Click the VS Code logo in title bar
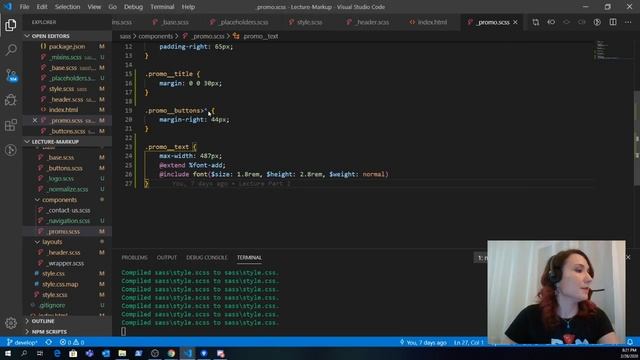640x360 pixels. 8,7
